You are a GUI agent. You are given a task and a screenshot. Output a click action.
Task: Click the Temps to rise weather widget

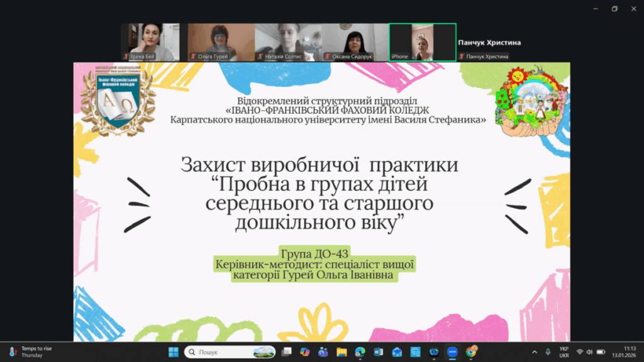click(31, 352)
